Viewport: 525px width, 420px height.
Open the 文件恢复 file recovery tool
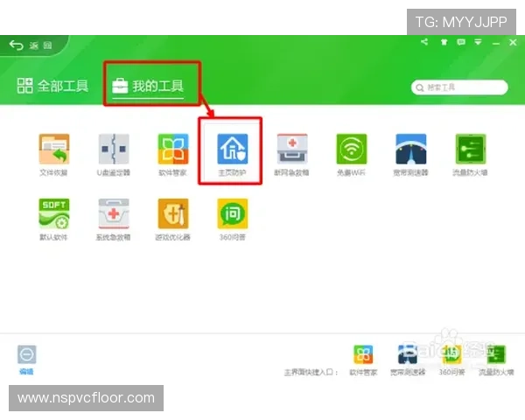(53, 150)
